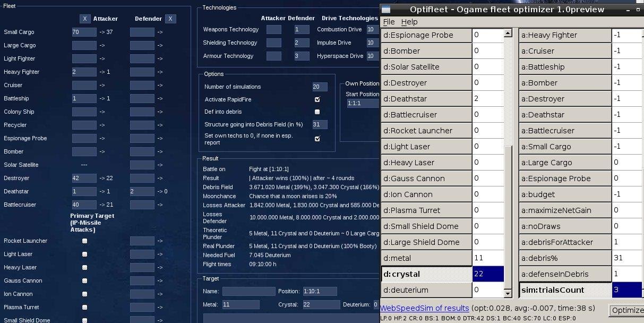Image resolution: width=644 pixels, height=323 pixels.
Task: Select Light Laser as primary target
Action: click(84, 254)
